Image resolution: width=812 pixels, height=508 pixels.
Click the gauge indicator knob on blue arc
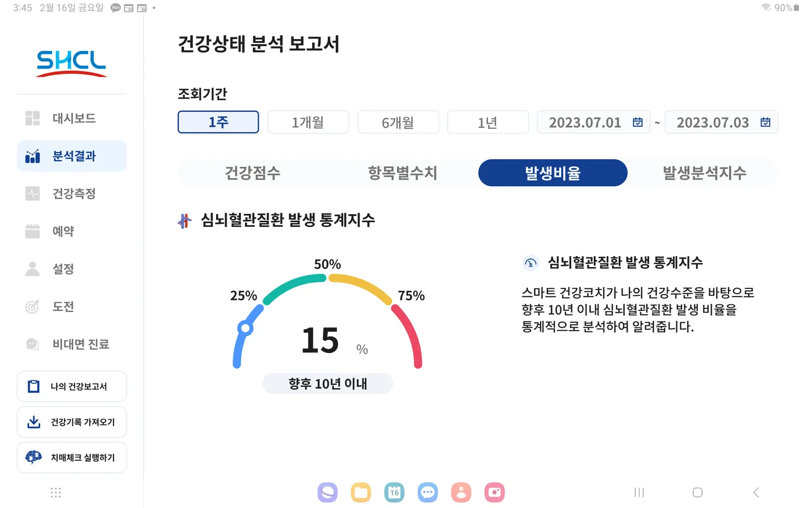[245, 328]
